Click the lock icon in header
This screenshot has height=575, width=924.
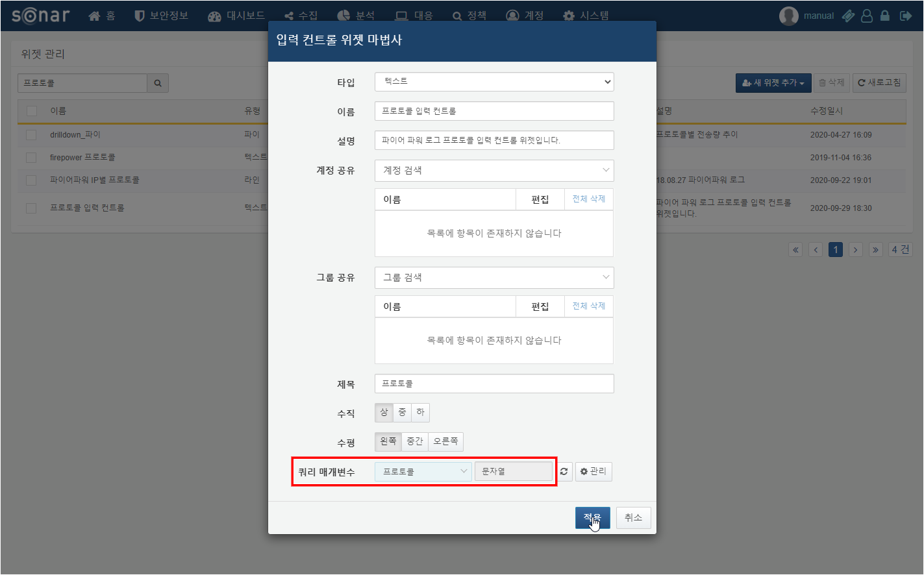coord(885,16)
